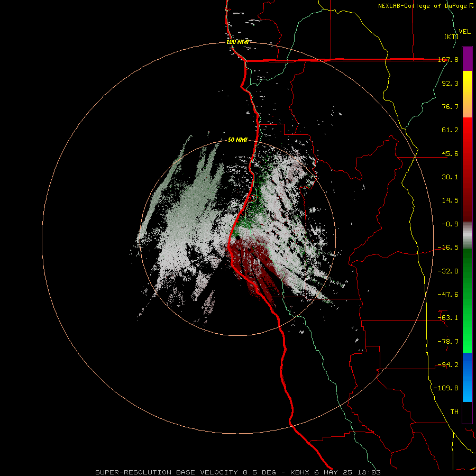This screenshot has height=476, width=476.
Task: Click the black radar site dot at center
Action: (x=237, y=237)
